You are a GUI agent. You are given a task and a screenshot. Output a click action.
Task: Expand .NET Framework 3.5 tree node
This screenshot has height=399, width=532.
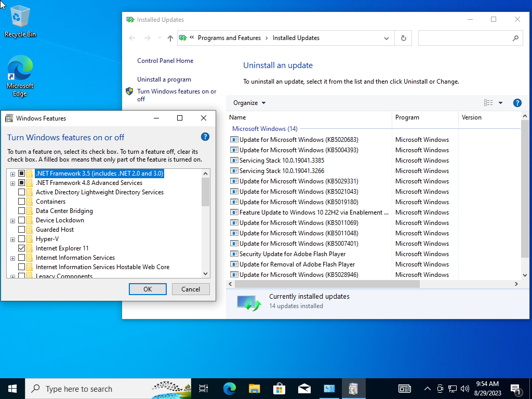12,174
